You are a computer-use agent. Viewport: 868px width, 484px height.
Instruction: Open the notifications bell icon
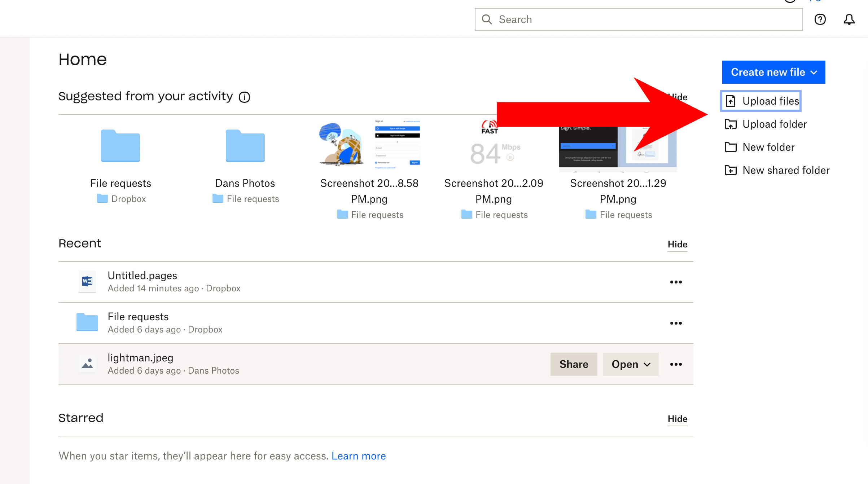(849, 19)
